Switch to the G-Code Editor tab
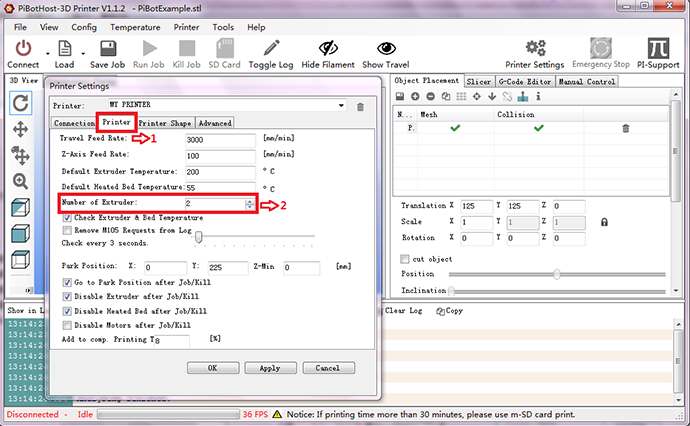The image size is (690, 426). pos(525,82)
